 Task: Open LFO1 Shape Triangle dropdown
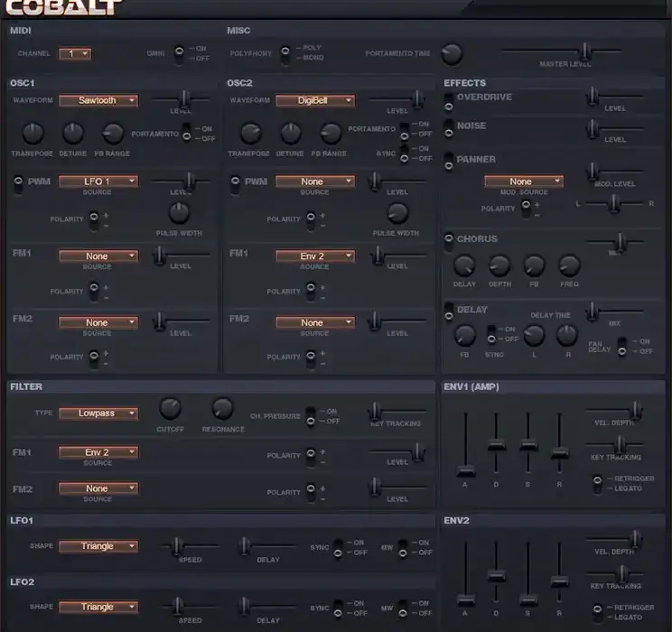click(98, 546)
